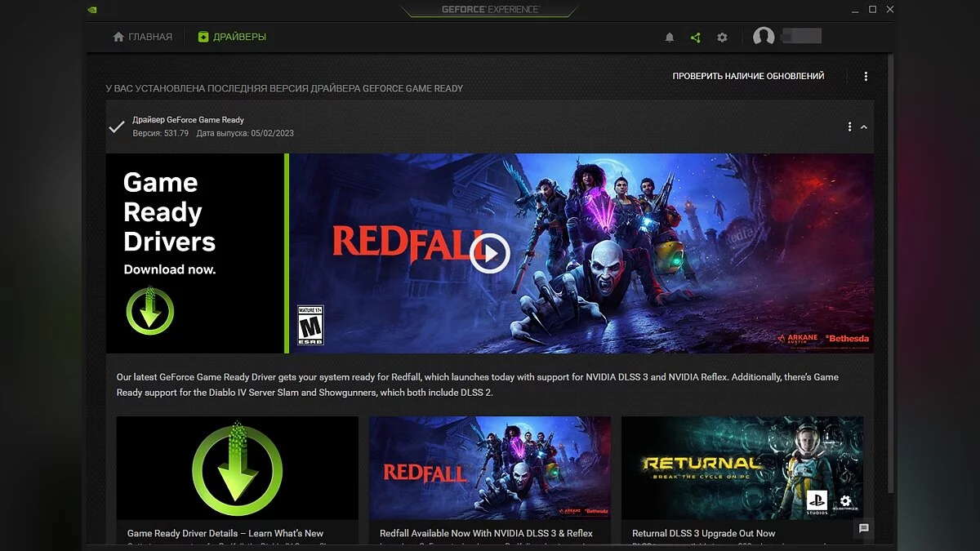The width and height of the screenshot is (980, 551).
Task: Collapse the Game Ready driver details
Action: pyautogui.click(x=864, y=127)
